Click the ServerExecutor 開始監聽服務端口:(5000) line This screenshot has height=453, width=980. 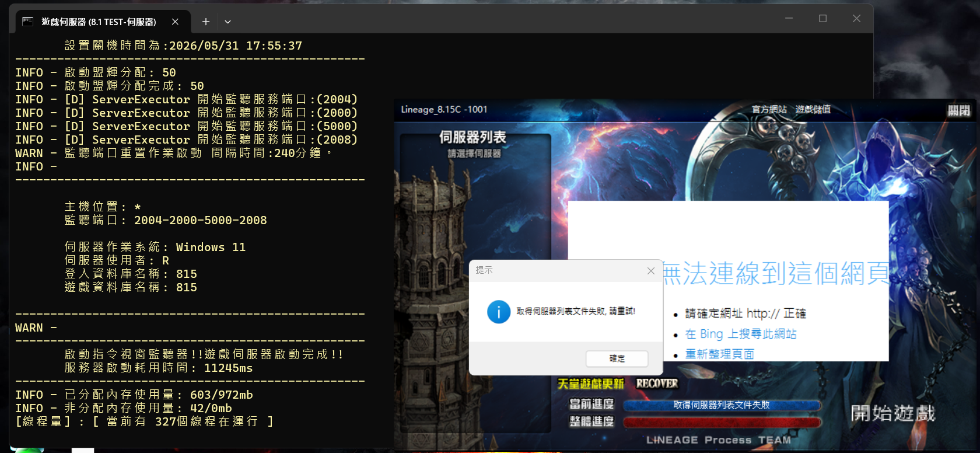point(187,126)
